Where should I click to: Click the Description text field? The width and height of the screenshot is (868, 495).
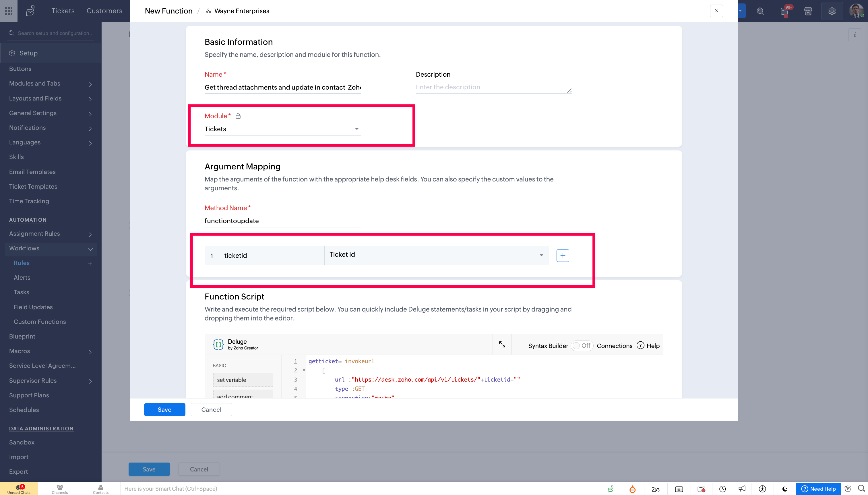click(x=493, y=87)
